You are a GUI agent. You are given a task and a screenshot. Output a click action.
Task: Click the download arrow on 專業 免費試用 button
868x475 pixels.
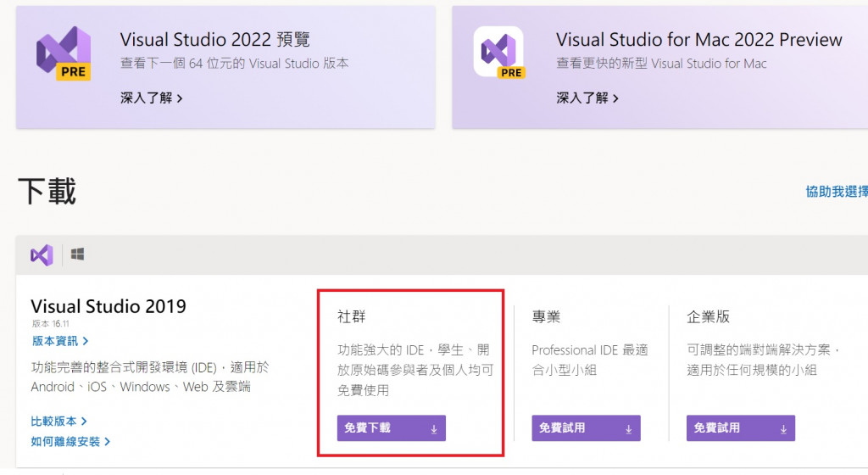[x=628, y=429]
